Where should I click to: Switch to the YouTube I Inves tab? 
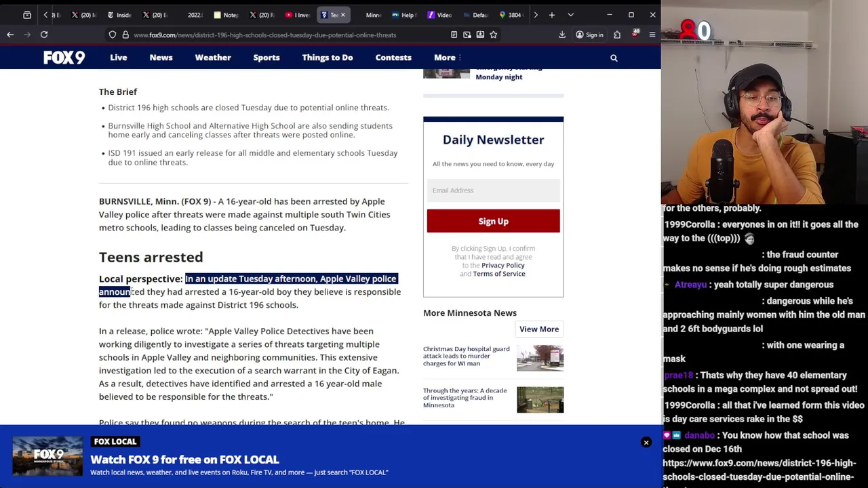(x=297, y=15)
